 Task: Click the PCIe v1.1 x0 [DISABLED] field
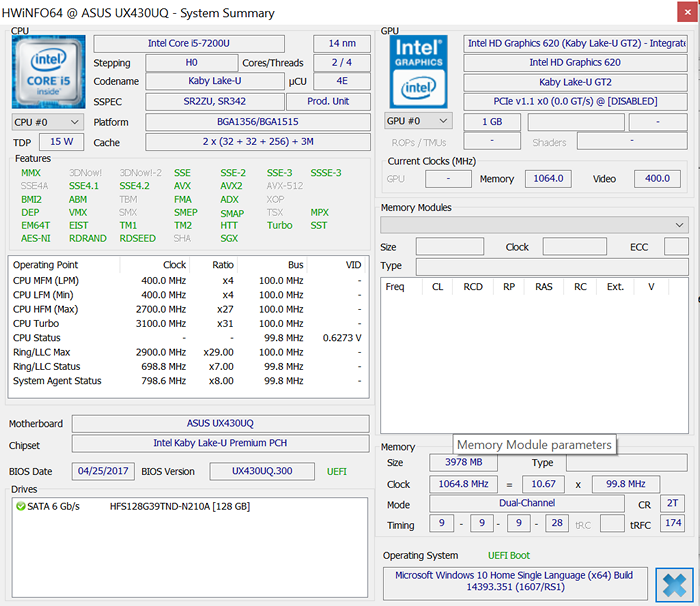[x=575, y=101]
